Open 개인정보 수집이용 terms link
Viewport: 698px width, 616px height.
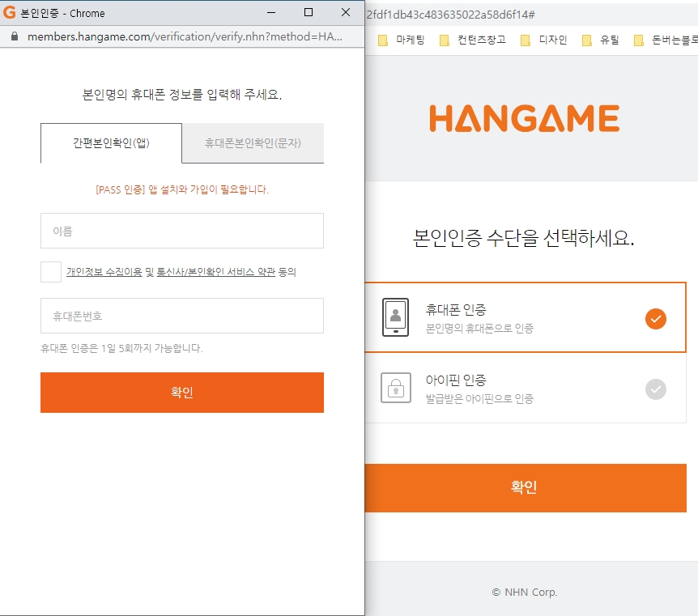pos(104,272)
